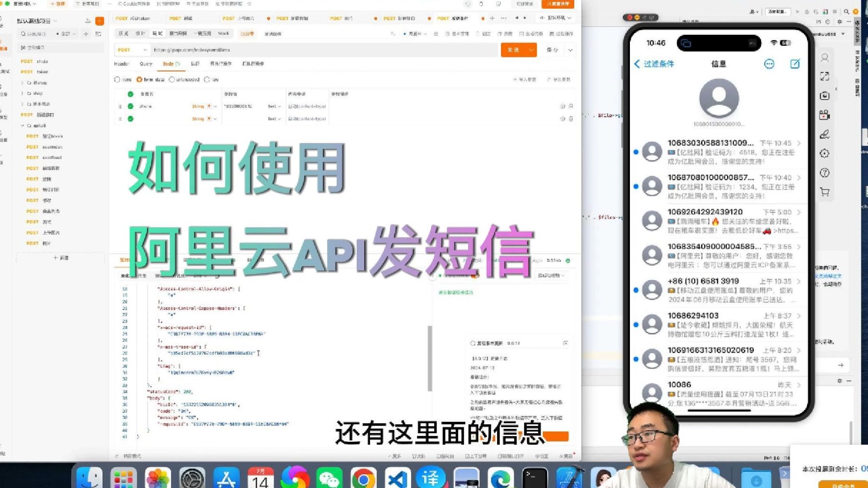Click the 新建 button at sidebar bottom
Image resolution: width=868 pixels, height=488 pixels.
pyautogui.click(x=60, y=258)
